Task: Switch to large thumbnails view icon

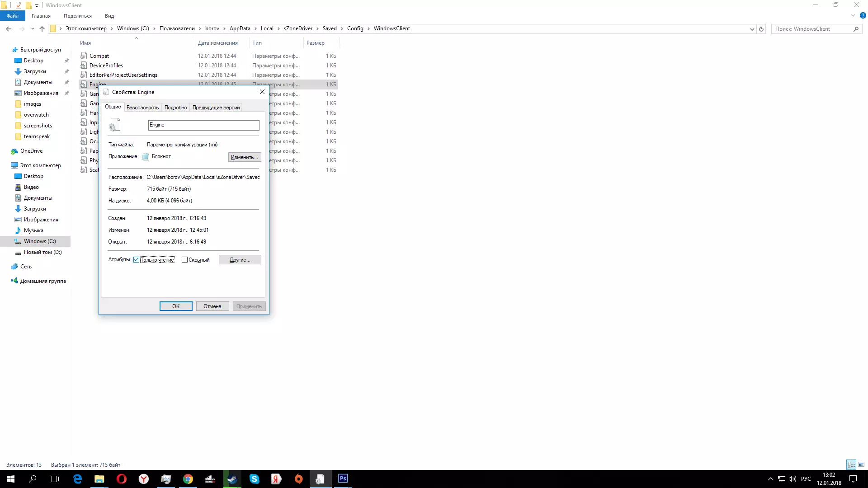Action: click(861, 465)
